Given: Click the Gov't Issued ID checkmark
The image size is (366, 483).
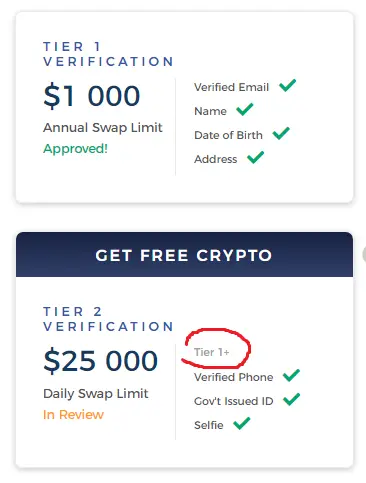Looking at the screenshot, I should [291, 399].
